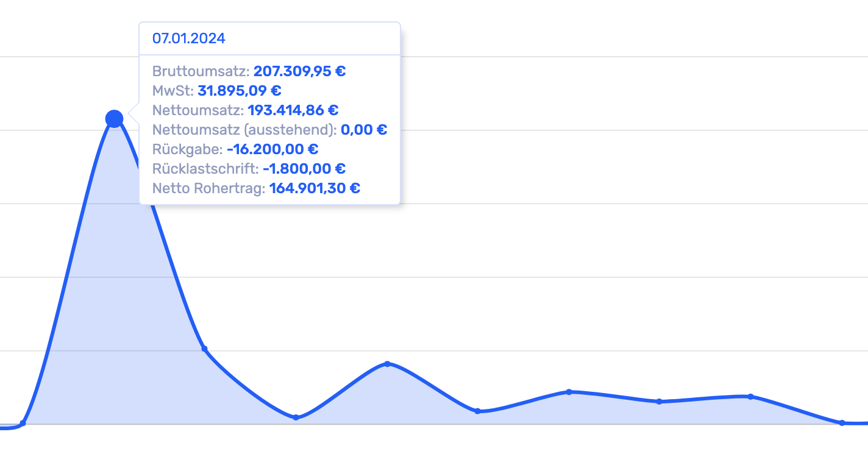The width and height of the screenshot is (868, 468).
Task: Select the third-to-last data point on the line
Action: (x=659, y=402)
